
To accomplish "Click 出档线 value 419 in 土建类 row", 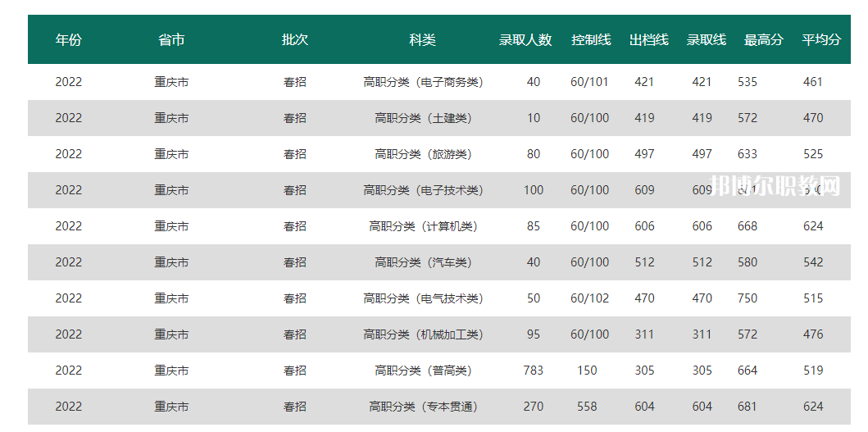I will point(644,118).
